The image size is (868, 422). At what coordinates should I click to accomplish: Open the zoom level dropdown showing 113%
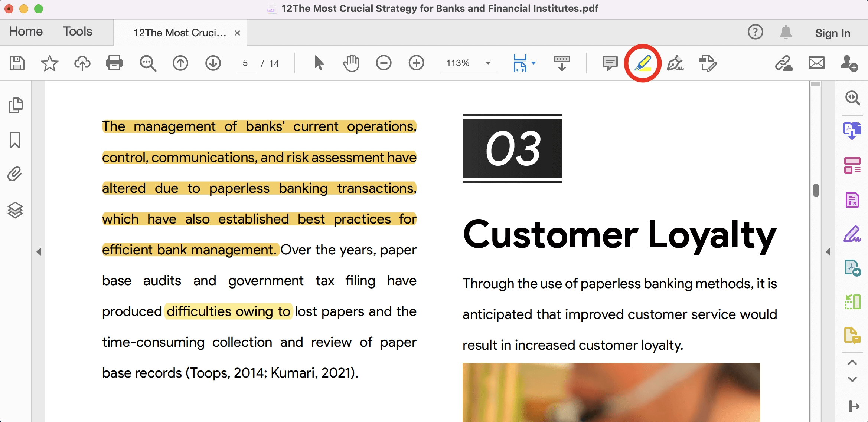point(487,63)
